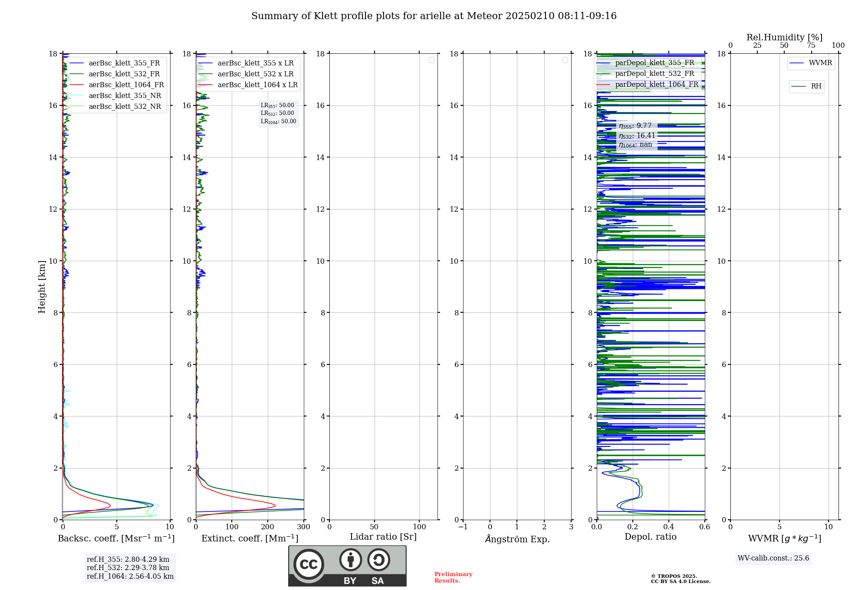
Task: Click the Rel.Humidity [%] top axis label
Action: pyautogui.click(x=784, y=37)
